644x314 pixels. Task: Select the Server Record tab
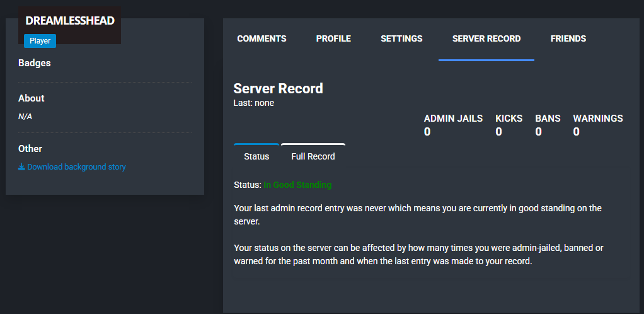coord(486,38)
